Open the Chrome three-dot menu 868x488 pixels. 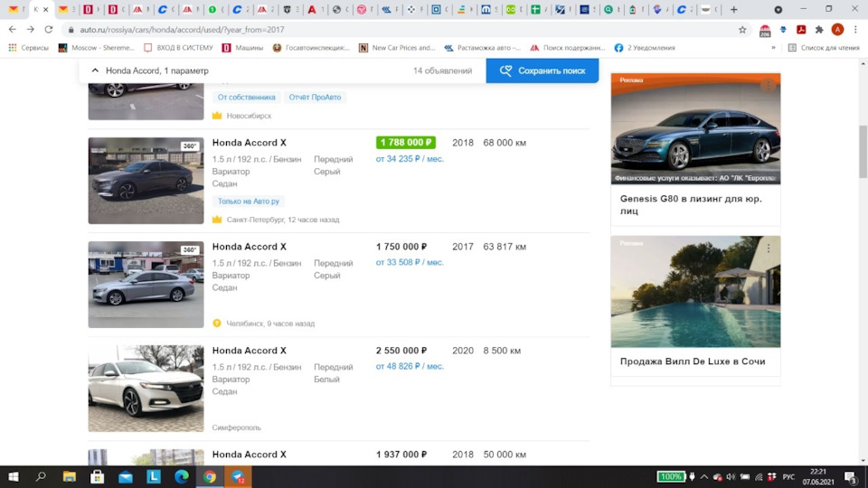[x=855, y=30]
